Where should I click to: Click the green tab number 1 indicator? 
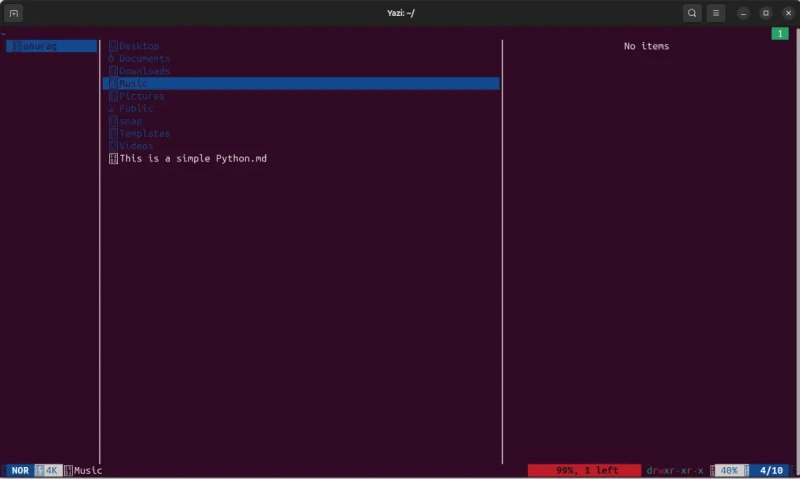tap(780, 34)
